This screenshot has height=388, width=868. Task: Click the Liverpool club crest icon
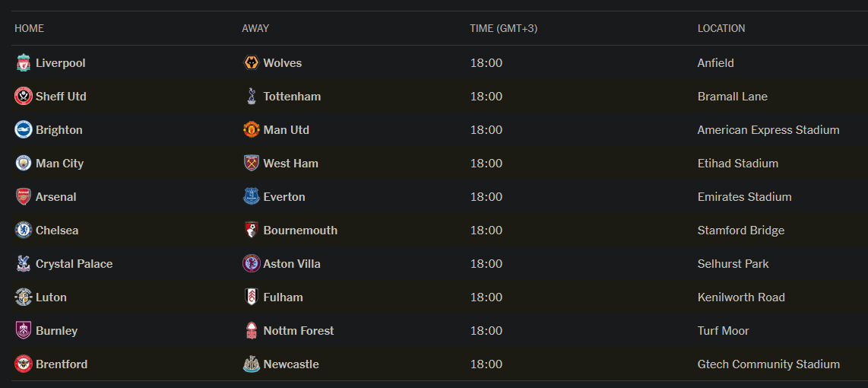24,63
